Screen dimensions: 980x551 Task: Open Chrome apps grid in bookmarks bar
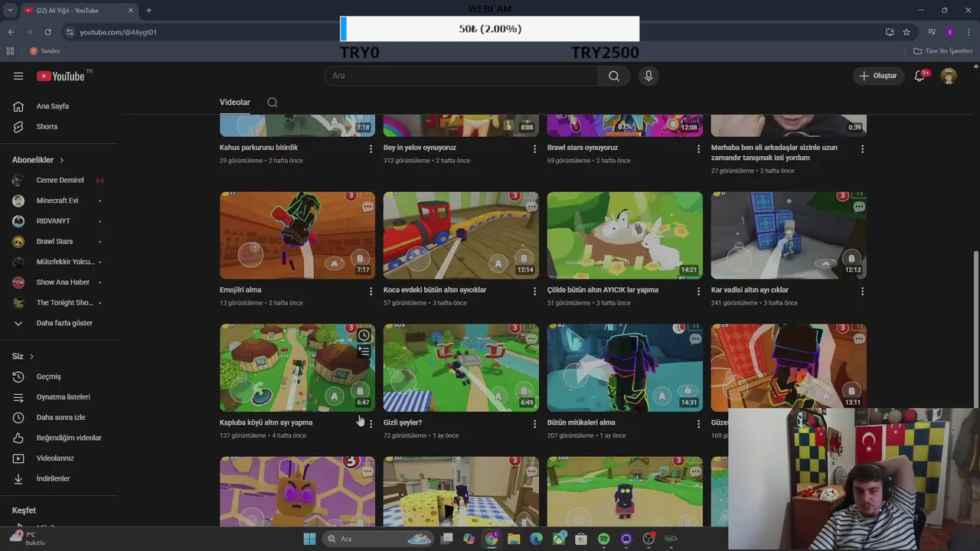pos(10,51)
